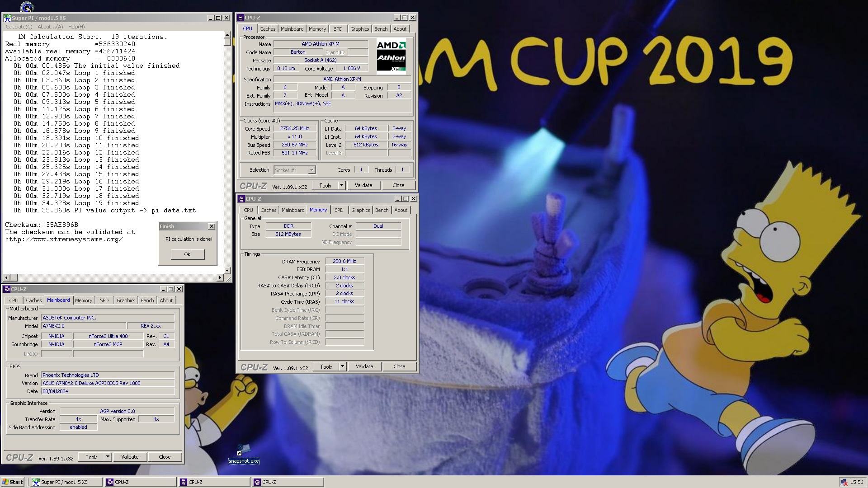868x488 pixels.
Task: Click Checksum: 35AE896B line
Action: (42, 225)
